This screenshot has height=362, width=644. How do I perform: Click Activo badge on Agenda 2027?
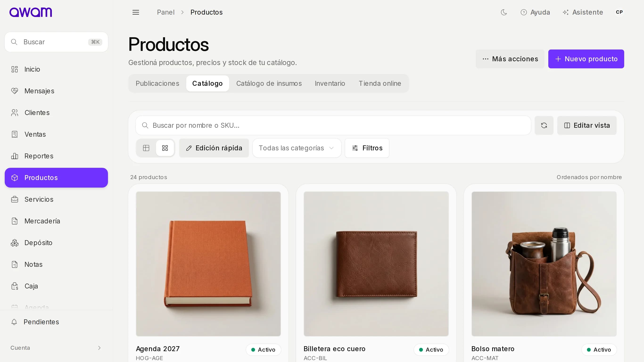point(263,350)
